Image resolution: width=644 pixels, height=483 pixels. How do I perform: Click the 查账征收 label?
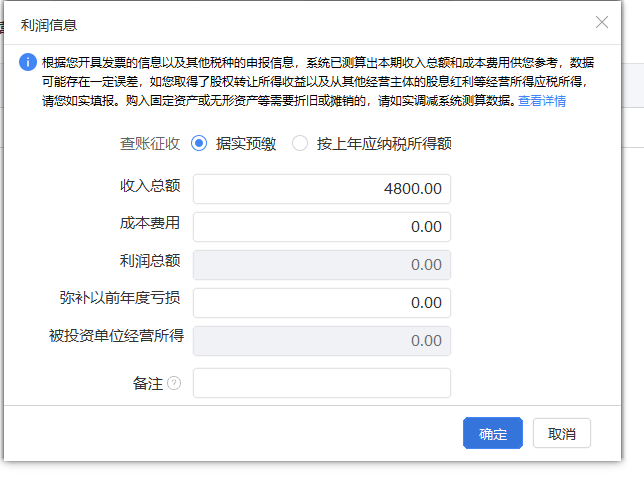pos(150,143)
